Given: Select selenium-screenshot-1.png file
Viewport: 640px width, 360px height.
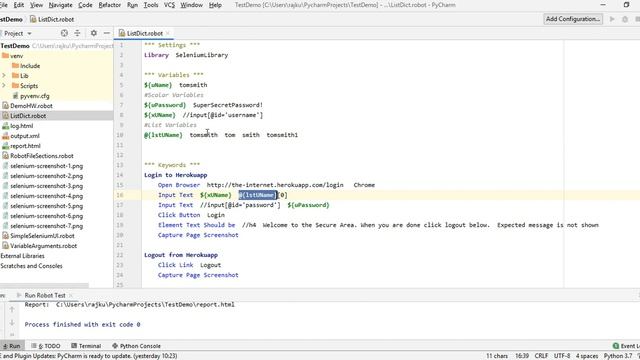Looking at the screenshot, I should [x=42, y=166].
